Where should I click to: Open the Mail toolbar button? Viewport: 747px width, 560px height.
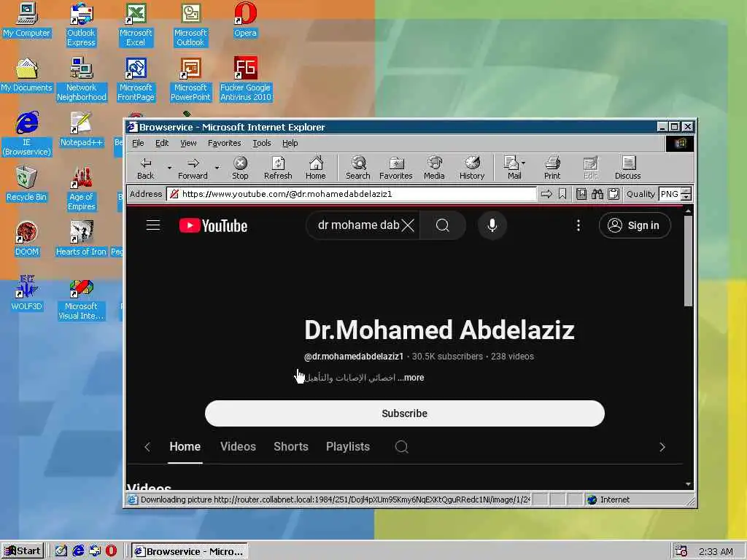click(x=514, y=168)
